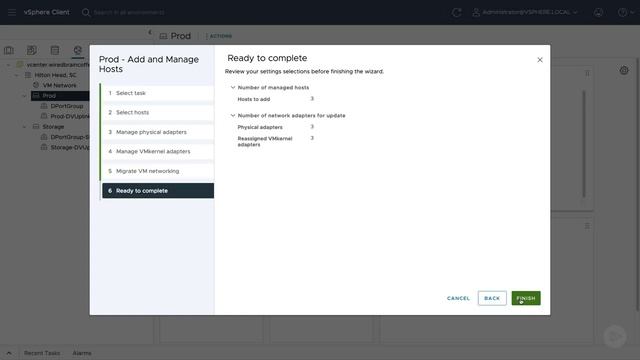Image resolution: width=640 pixels, height=360 pixels.
Task: Click the search magnifier icon
Action: click(x=86, y=12)
